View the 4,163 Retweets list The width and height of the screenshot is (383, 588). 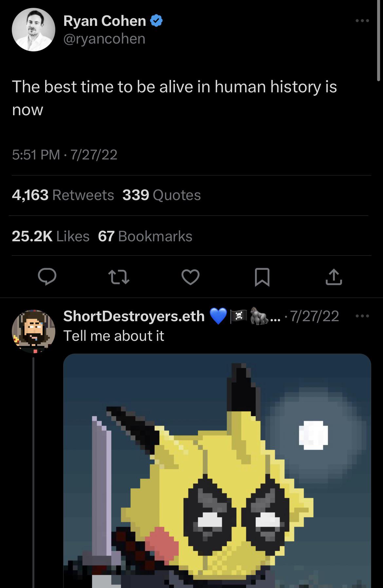63,195
